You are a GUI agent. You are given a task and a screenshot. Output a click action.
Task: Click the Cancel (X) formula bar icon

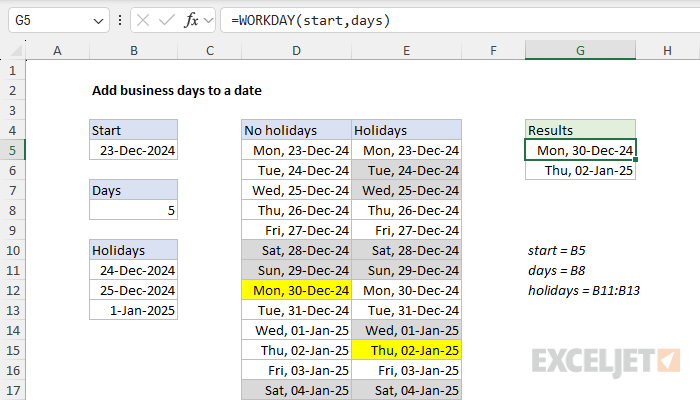[x=143, y=20]
